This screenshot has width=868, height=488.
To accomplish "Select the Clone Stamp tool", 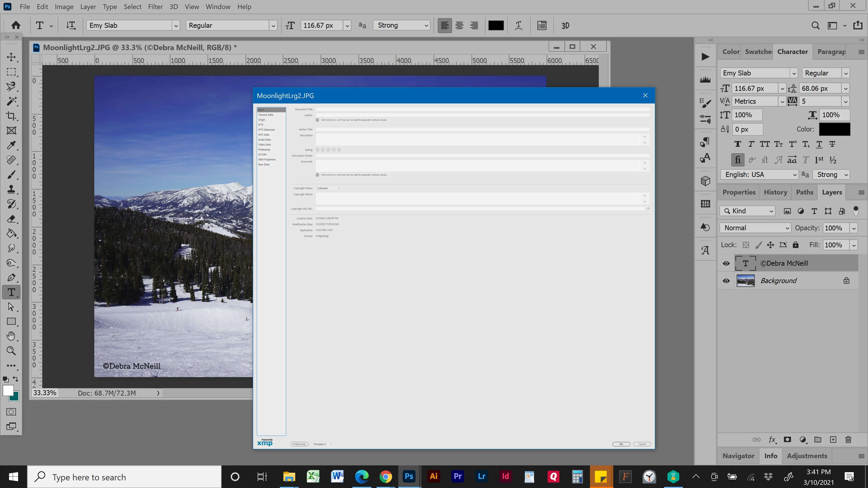I will click(11, 189).
